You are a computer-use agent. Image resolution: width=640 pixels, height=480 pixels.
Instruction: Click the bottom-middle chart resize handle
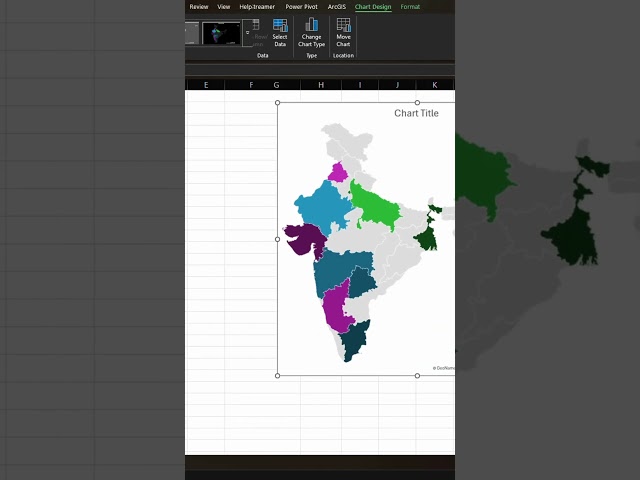(x=417, y=376)
